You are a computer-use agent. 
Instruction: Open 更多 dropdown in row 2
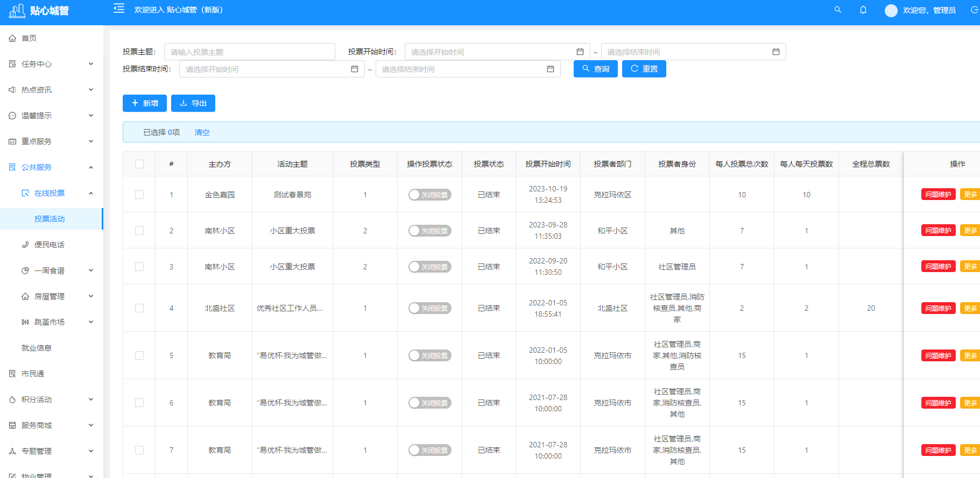coord(970,231)
